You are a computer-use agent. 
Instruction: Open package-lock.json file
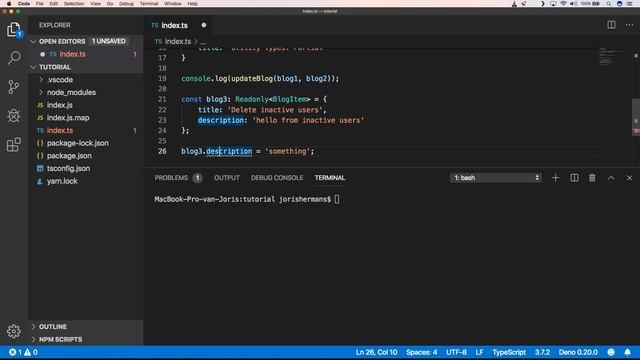click(x=78, y=143)
